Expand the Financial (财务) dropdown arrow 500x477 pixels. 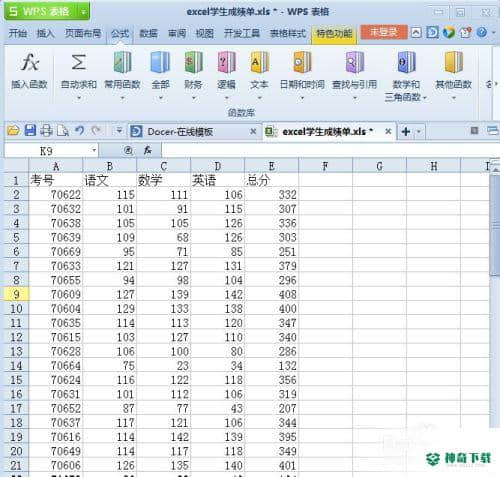(x=193, y=98)
